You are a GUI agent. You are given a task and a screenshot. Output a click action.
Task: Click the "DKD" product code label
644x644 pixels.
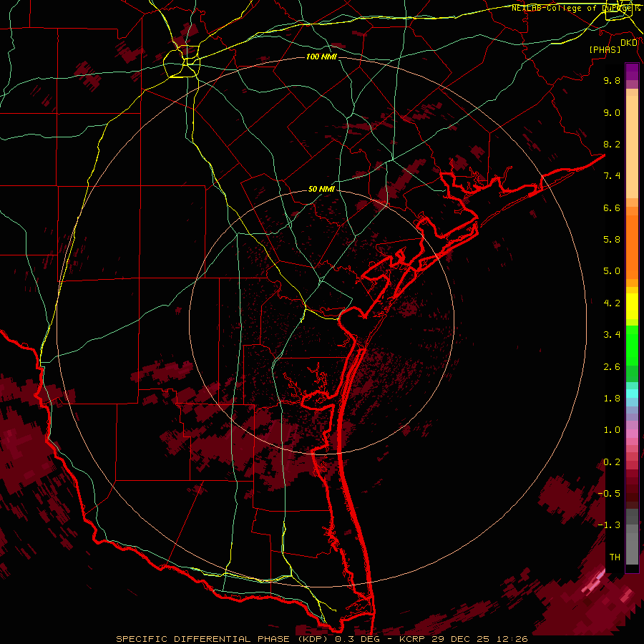(x=629, y=43)
